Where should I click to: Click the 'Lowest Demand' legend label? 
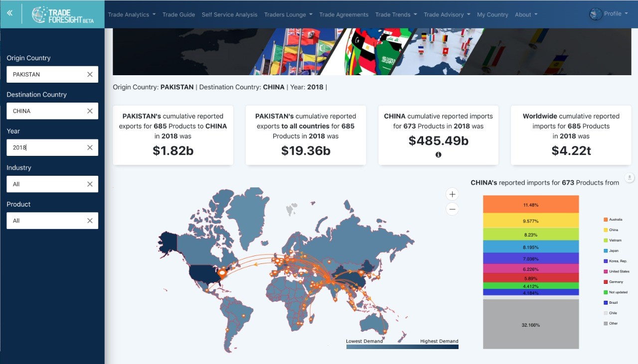[x=364, y=341]
